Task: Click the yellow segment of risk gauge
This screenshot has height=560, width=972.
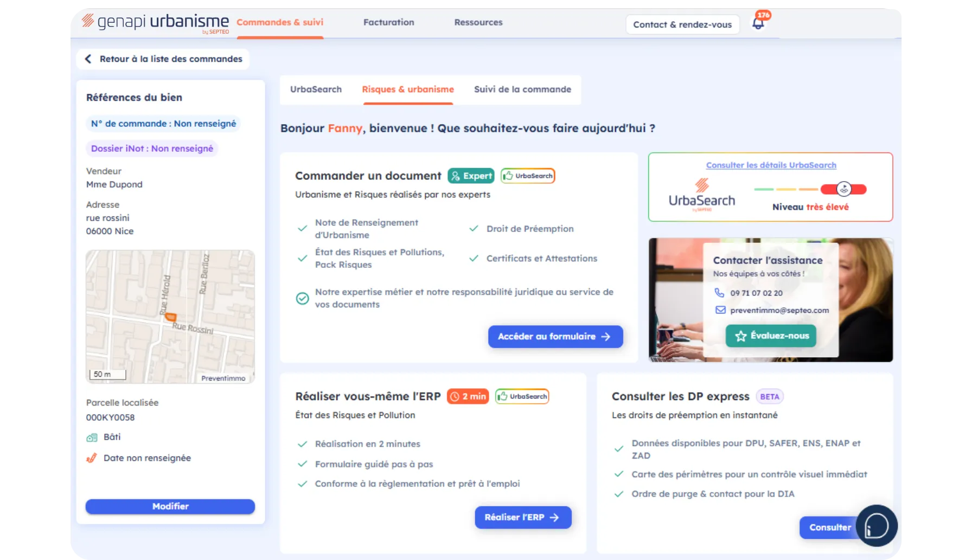Action: [x=786, y=189]
